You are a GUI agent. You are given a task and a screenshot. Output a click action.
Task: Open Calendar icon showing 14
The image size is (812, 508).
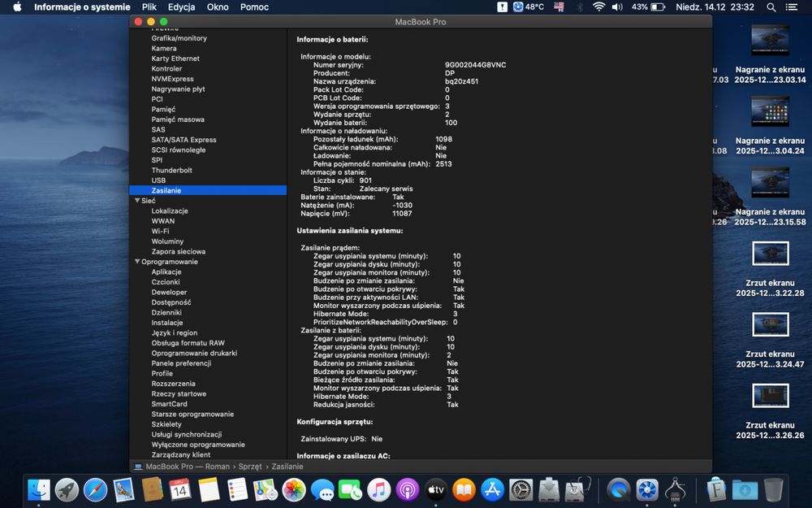(x=179, y=490)
